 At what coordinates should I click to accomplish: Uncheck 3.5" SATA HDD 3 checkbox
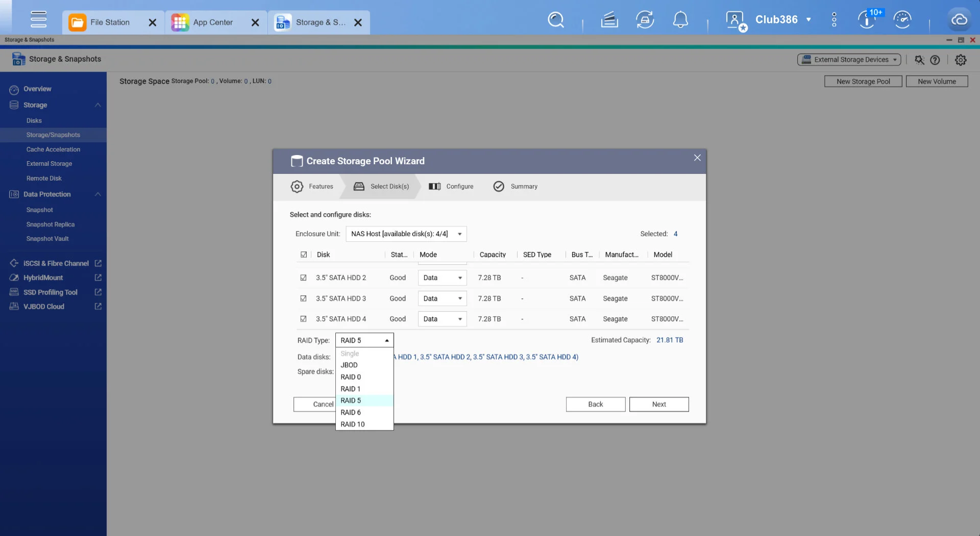[x=303, y=298]
